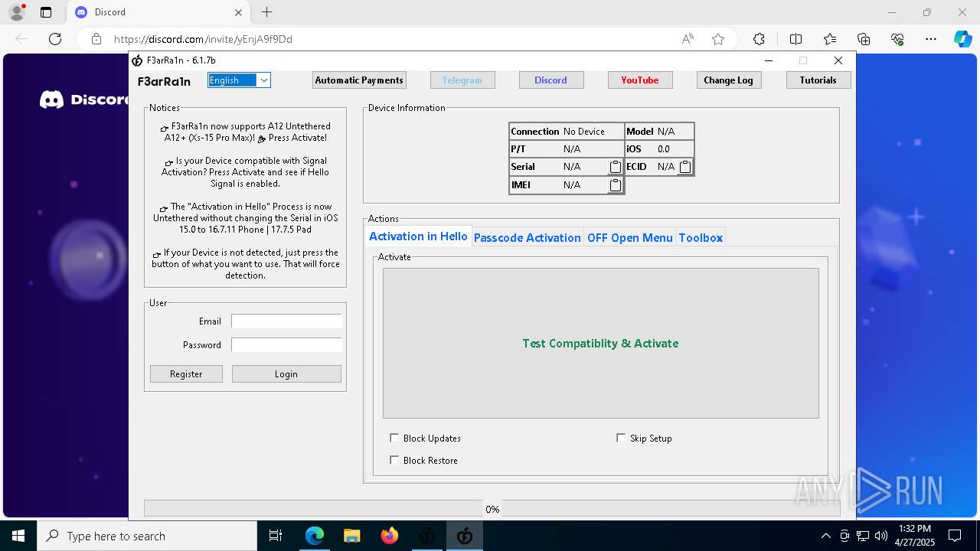
Task: Expand the English language dropdown
Action: tap(263, 80)
